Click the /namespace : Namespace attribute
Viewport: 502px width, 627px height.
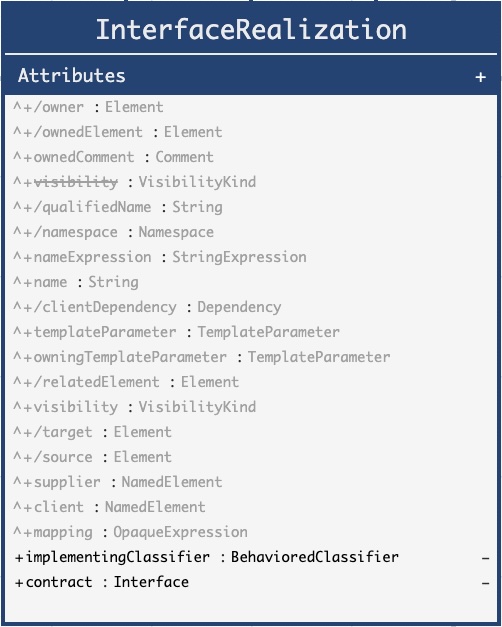pos(113,232)
